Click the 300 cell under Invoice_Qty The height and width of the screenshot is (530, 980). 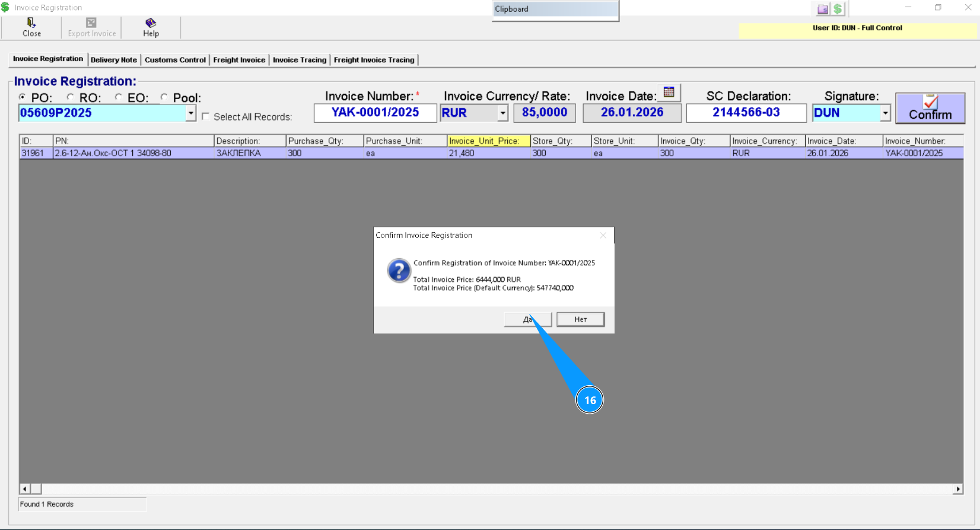(695, 153)
